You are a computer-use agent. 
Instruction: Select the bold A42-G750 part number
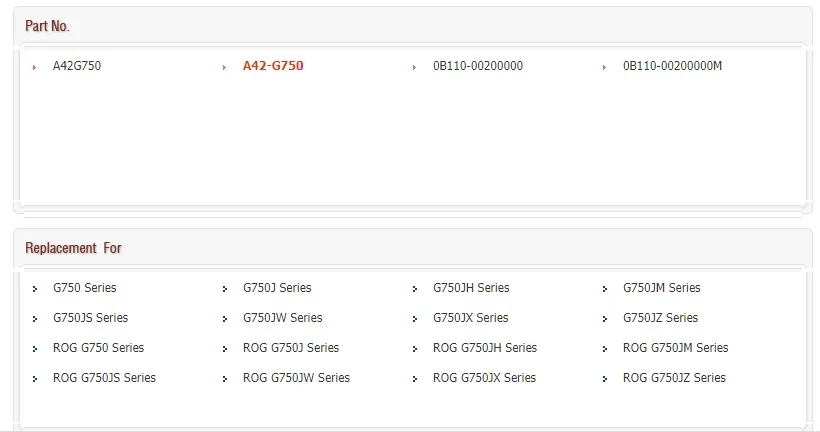point(273,66)
